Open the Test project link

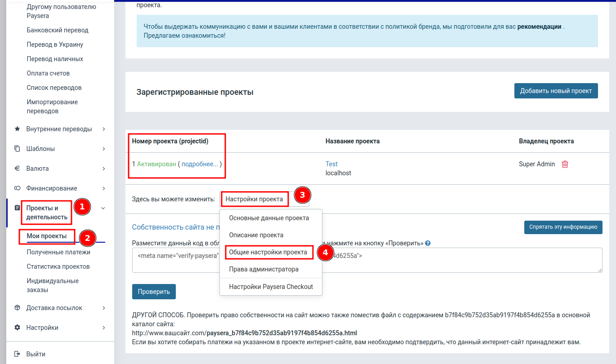click(x=331, y=164)
